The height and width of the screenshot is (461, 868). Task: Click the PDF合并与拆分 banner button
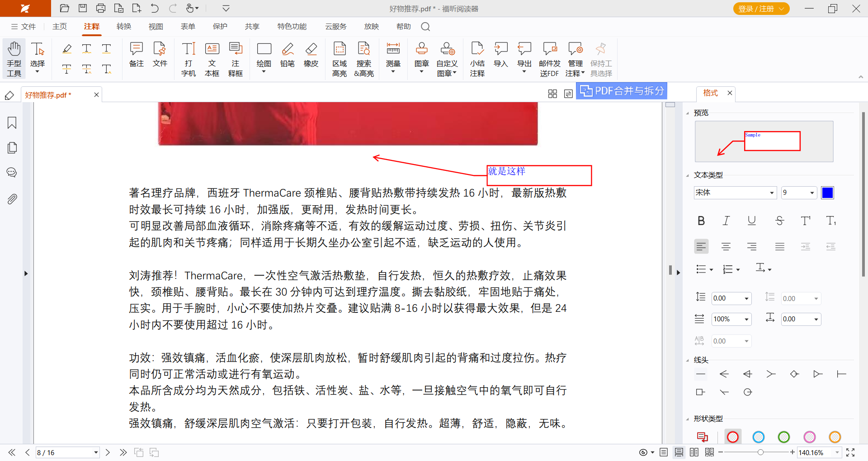click(622, 91)
